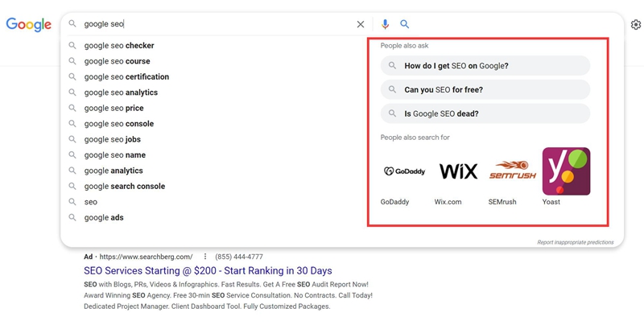This screenshot has width=644, height=325.
Task: Submit search using the blue magnifier icon
Action: tap(405, 24)
